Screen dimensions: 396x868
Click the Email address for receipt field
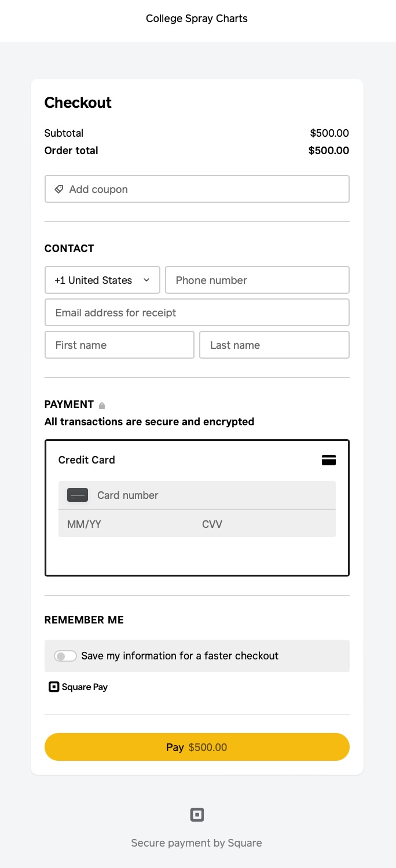pyautogui.click(x=197, y=313)
